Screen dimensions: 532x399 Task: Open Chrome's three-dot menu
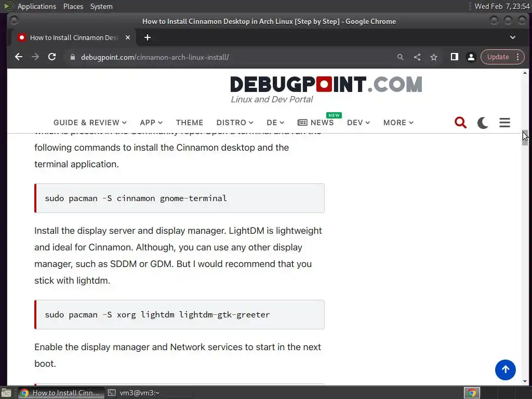(x=518, y=57)
